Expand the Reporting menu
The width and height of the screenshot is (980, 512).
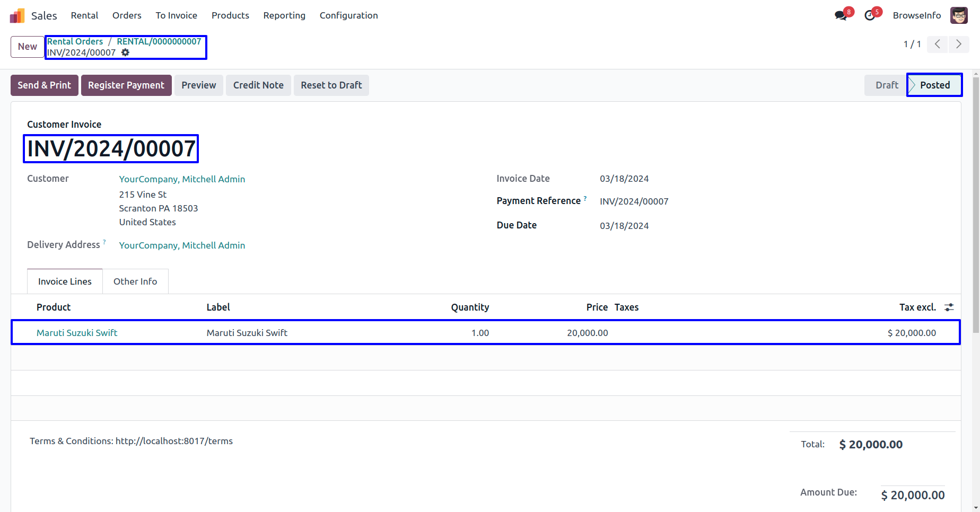click(284, 15)
